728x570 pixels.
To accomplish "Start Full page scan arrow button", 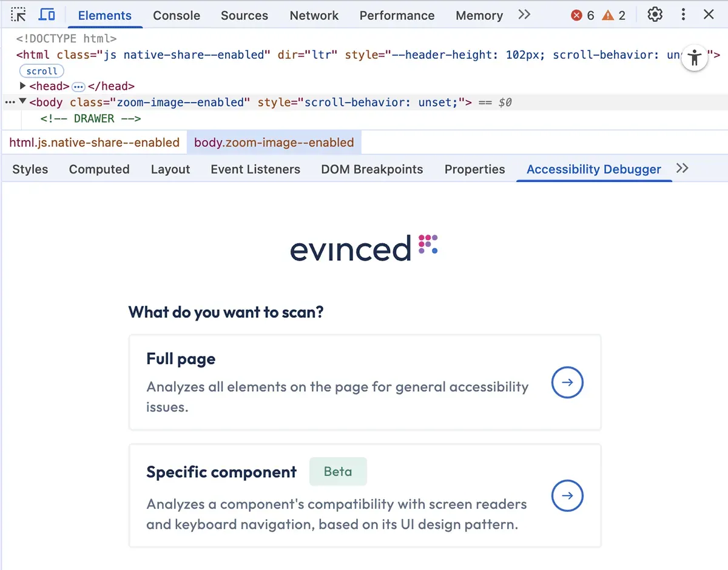I will (x=567, y=382).
